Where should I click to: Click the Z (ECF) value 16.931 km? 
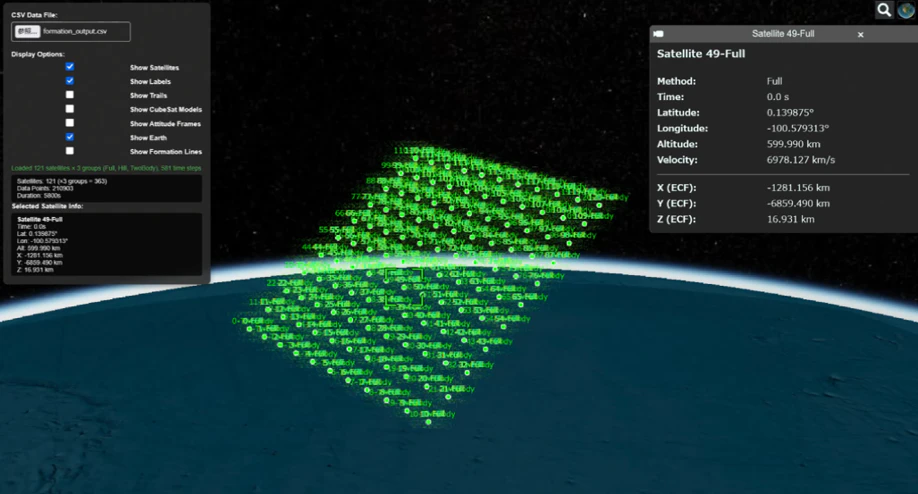point(790,219)
